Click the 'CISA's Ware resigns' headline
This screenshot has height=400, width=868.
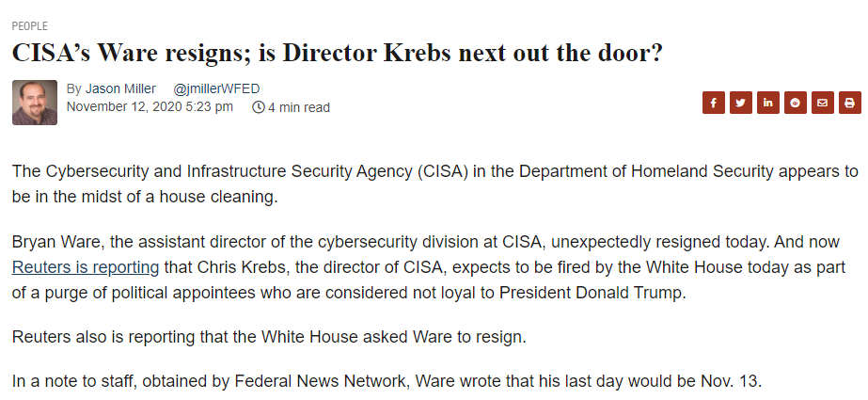coord(337,53)
